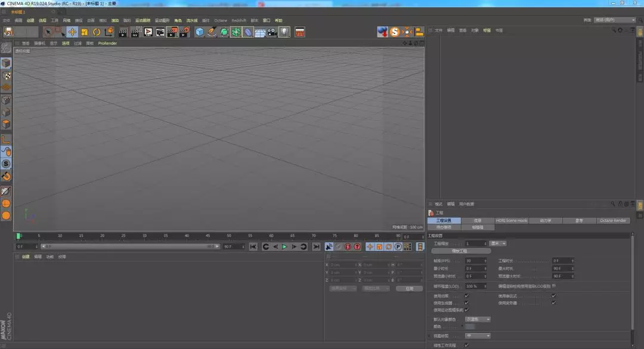Click the red question-mark keyframe icon
Image resolution: width=644 pixels, height=349 pixels.
(357, 246)
